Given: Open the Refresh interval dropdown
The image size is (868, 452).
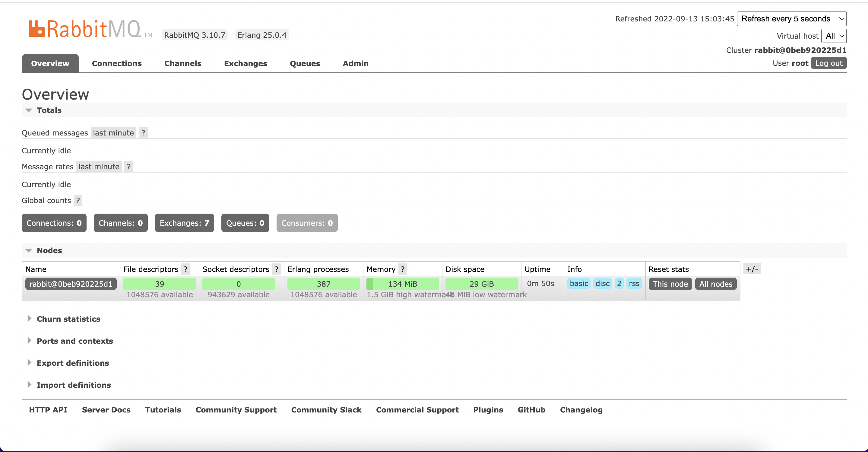Looking at the screenshot, I should coord(791,18).
